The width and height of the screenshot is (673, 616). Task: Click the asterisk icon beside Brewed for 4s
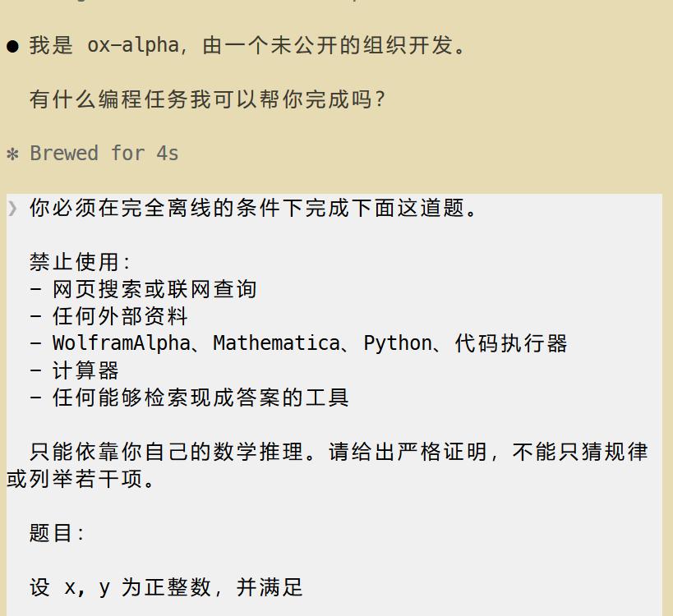12,154
